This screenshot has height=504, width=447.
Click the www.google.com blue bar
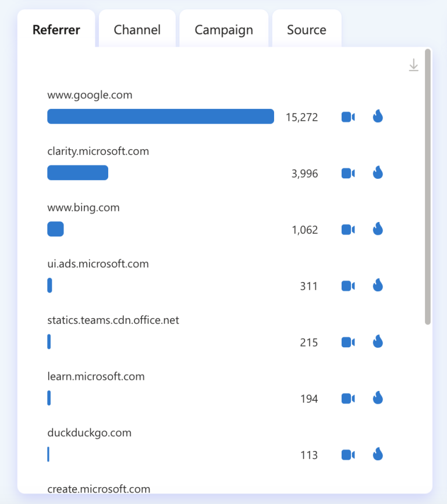pos(161,117)
